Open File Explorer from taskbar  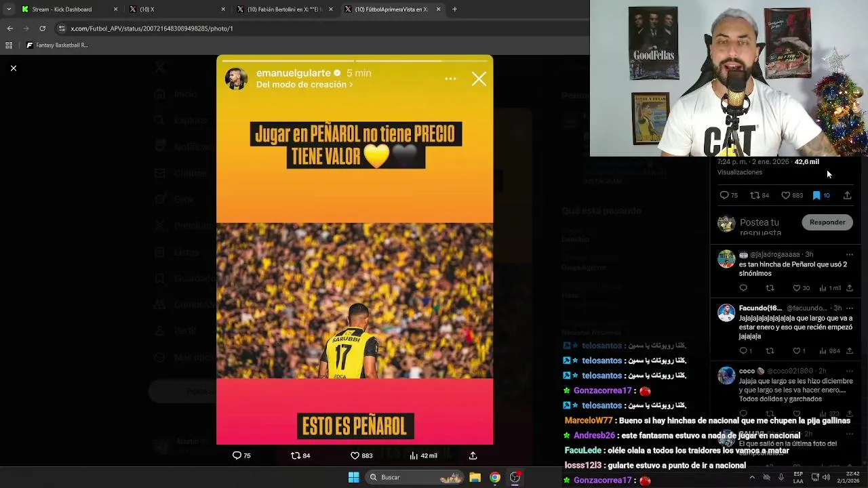point(475,477)
